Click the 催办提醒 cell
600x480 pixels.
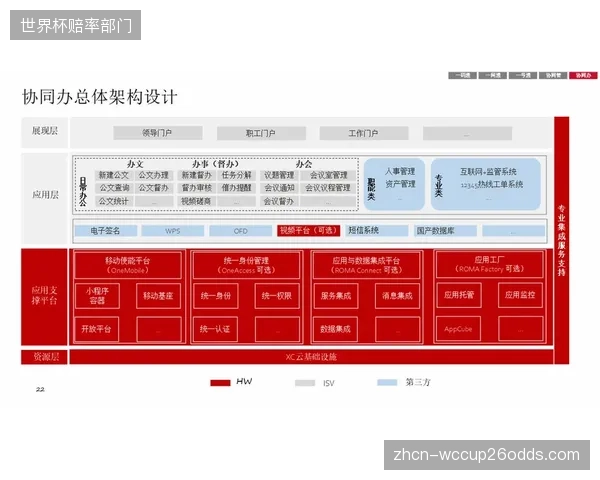(x=236, y=188)
